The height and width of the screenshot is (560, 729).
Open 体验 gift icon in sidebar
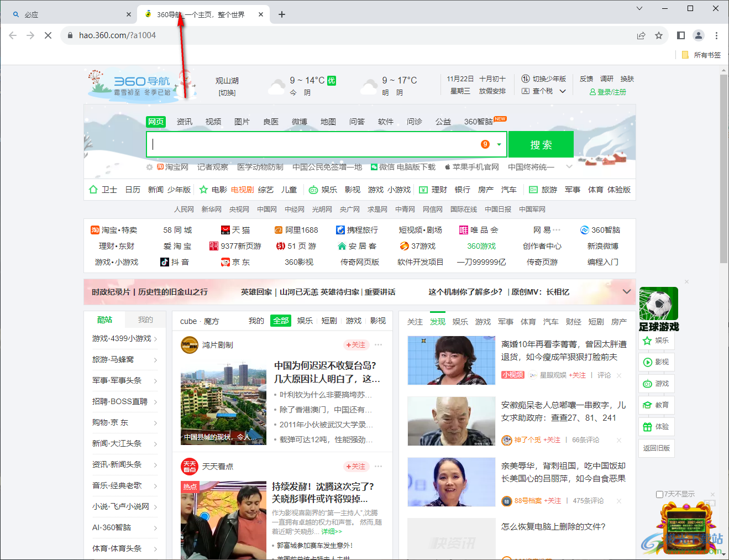tap(647, 427)
